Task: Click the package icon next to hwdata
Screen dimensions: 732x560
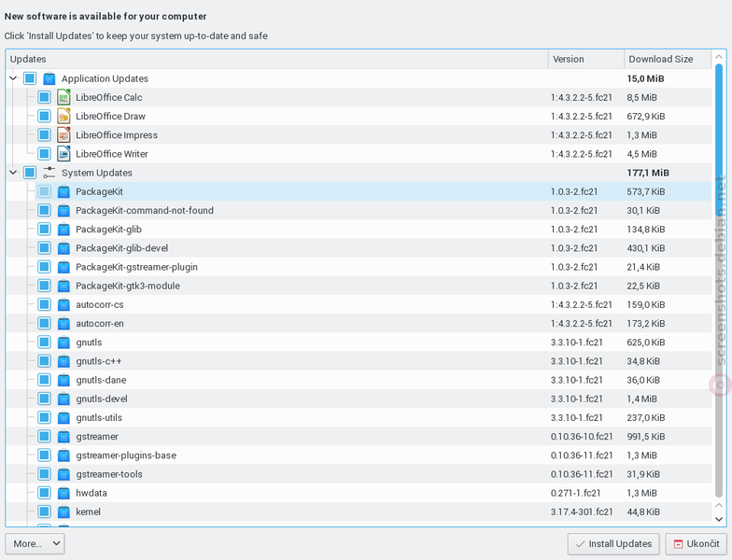Action: click(x=63, y=493)
